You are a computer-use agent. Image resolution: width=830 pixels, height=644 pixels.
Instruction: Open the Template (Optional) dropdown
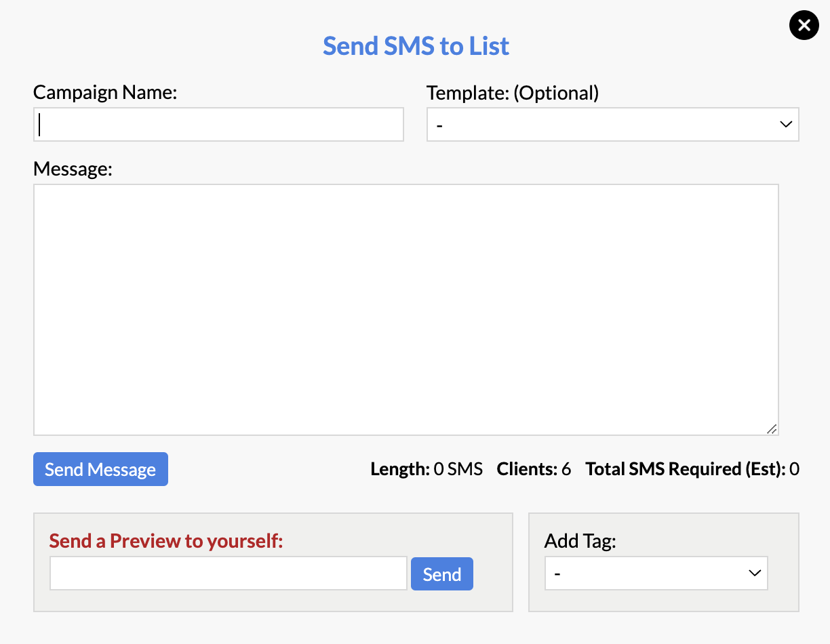(613, 125)
